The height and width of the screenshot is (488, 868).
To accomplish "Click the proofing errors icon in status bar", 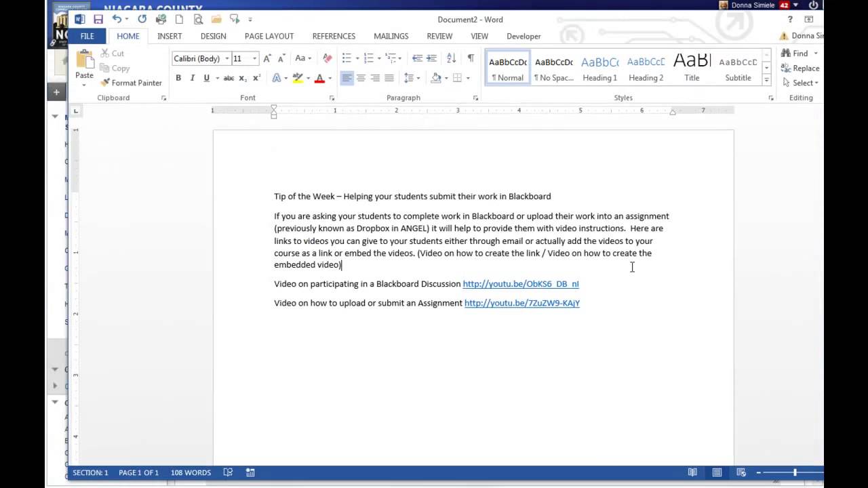I will 228,472.
